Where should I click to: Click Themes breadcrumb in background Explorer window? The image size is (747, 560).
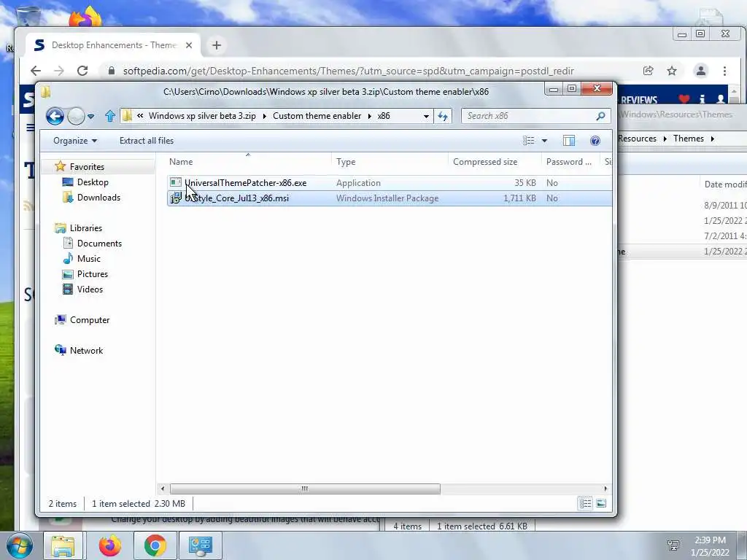click(x=689, y=139)
